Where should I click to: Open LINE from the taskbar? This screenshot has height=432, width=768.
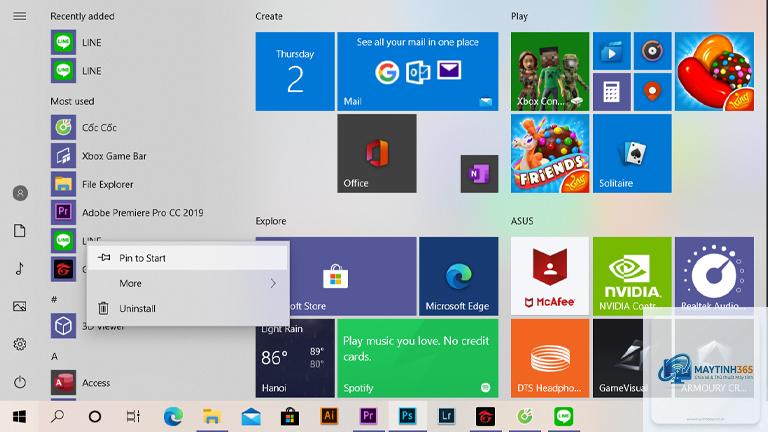pyautogui.click(x=564, y=417)
